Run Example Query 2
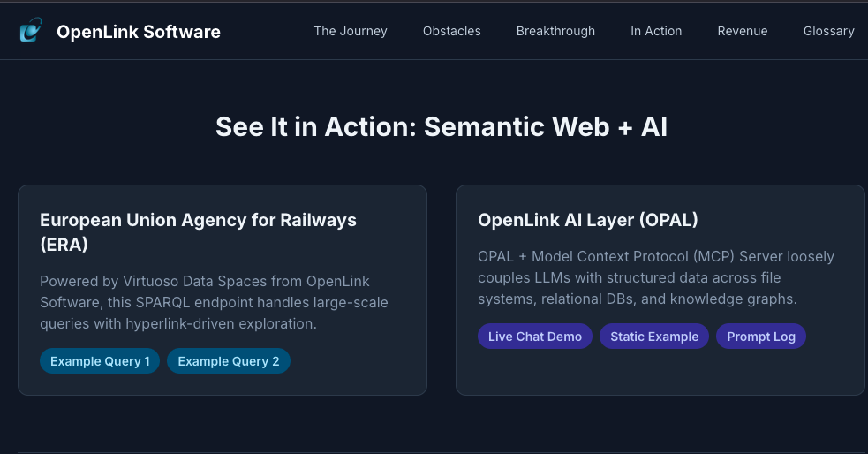Image resolution: width=868 pixels, height=454 pixels. 229,361
